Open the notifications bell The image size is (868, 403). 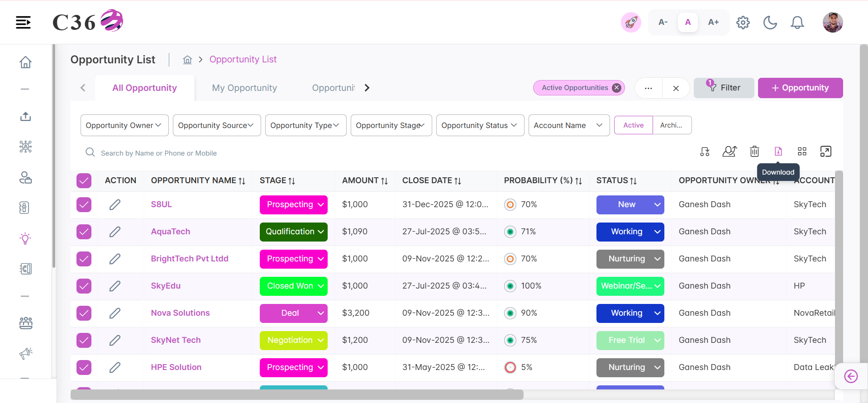coord(797,23)
